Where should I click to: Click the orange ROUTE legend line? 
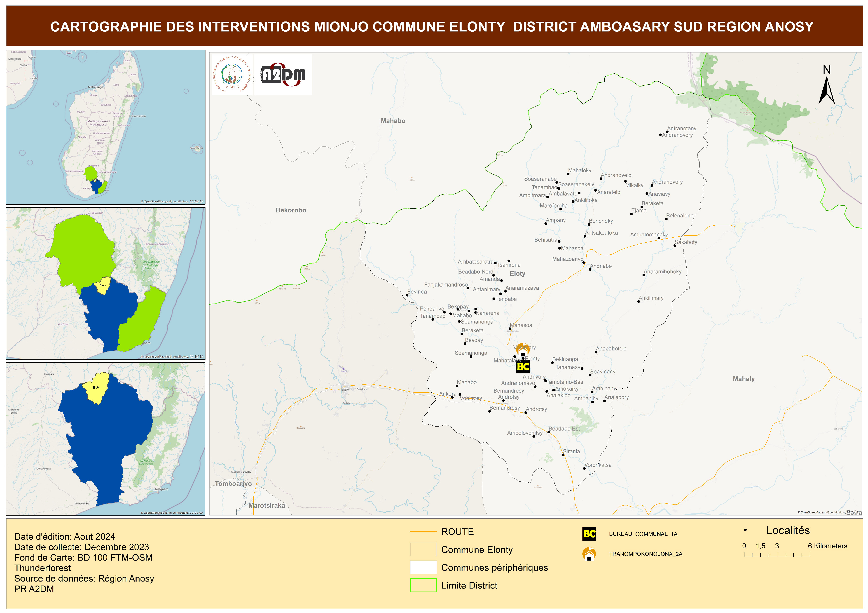point(423,532)
